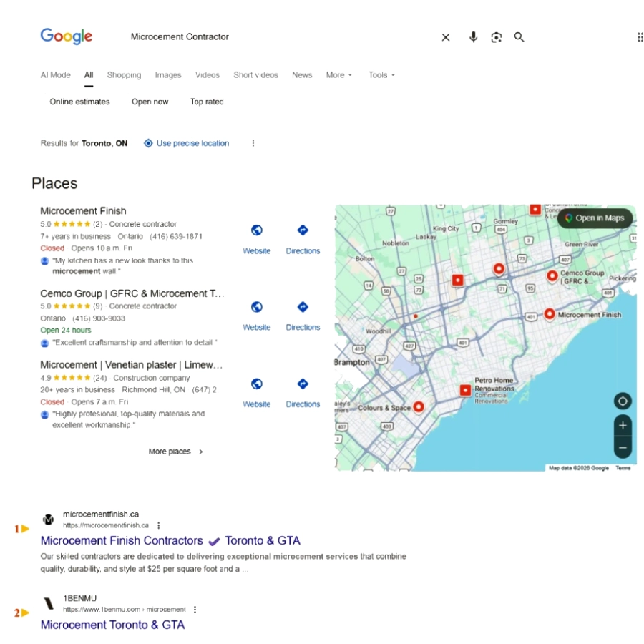Screen dimensions: 644x644
Task: Click the search input field
Action: [279, 37]
